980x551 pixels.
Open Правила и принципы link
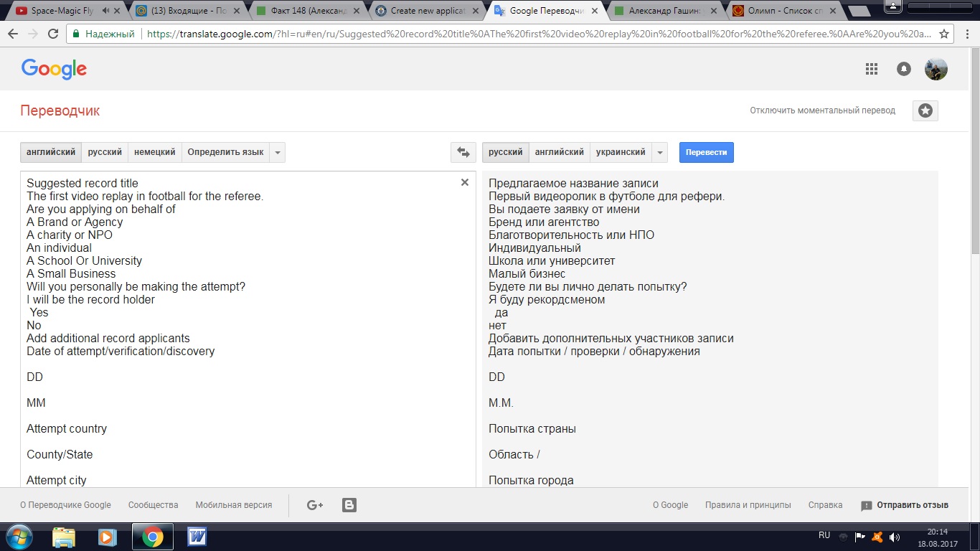(x=748, y=505)
